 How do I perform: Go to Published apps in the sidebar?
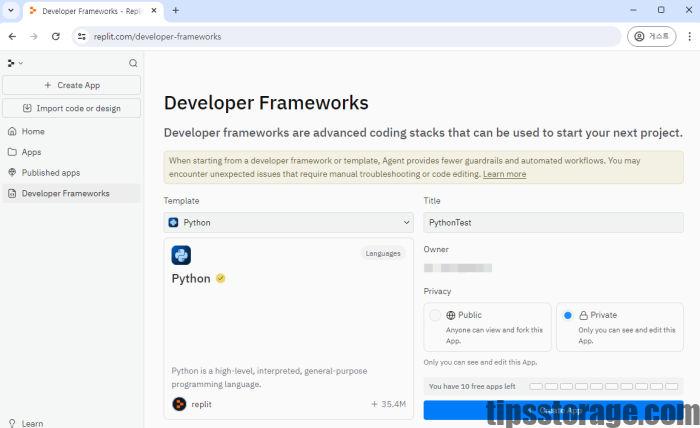(50, 172)
